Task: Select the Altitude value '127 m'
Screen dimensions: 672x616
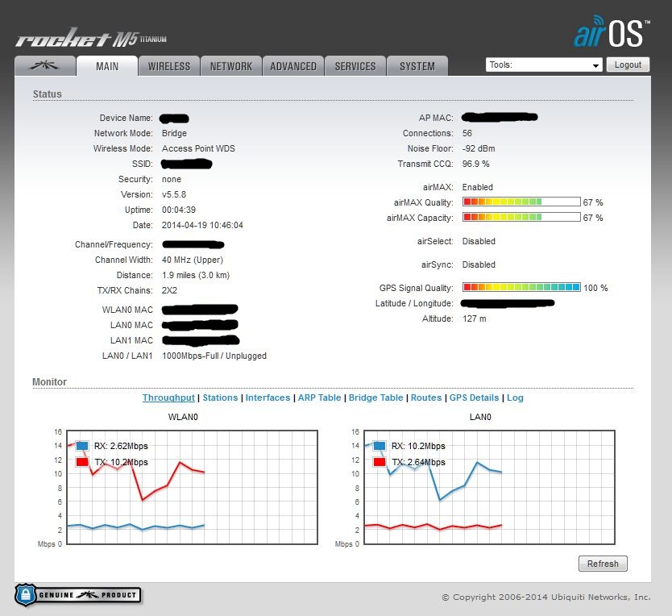Action: pyautogui.click(x=475, y=318)
